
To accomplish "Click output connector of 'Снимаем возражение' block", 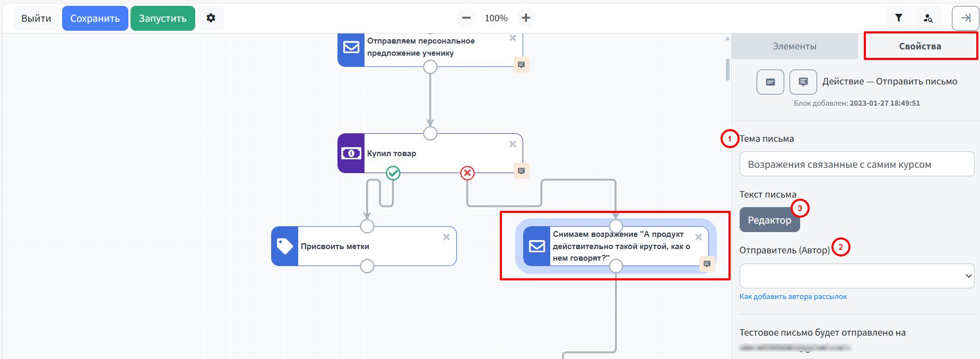I will pyautogui.click(x=615, y=266).
